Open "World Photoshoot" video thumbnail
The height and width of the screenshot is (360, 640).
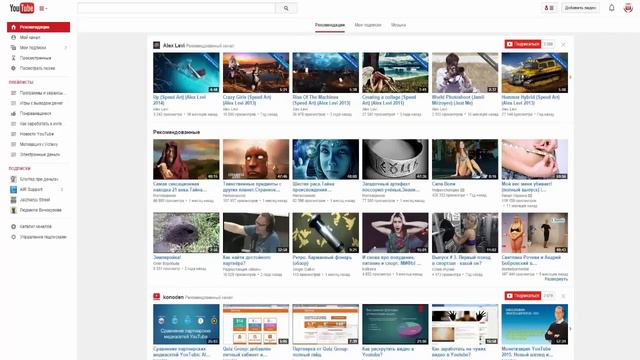(465, 73)
